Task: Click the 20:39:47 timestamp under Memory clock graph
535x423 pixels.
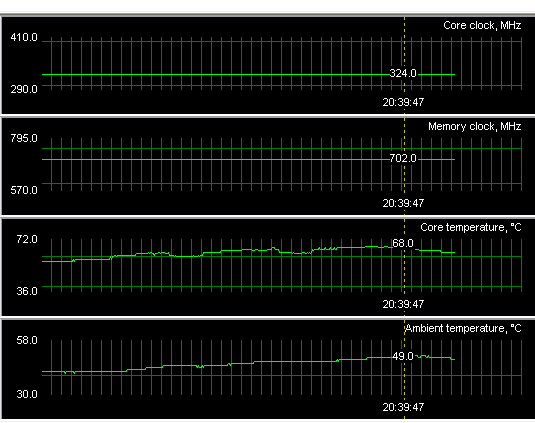Action: [x=403, y=203]
